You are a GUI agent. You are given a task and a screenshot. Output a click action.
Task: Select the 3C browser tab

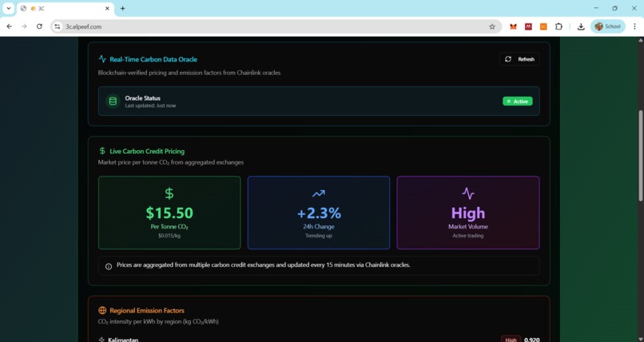66,9
